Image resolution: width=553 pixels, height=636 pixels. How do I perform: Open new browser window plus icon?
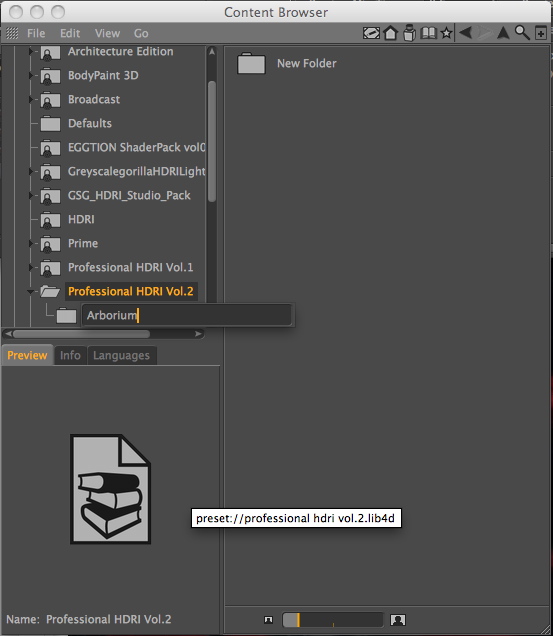[540, 33]
